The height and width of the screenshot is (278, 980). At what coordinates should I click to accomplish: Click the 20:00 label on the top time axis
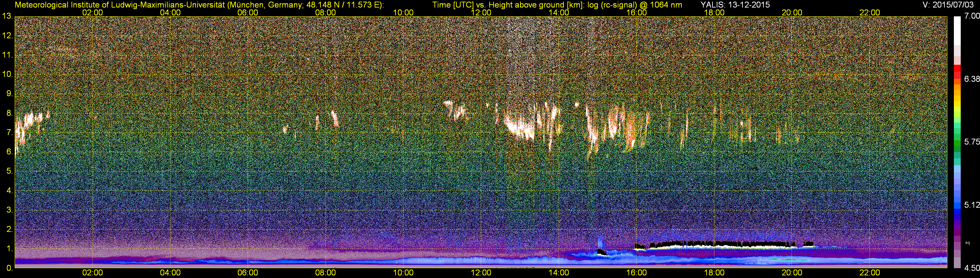click(792, 12)
